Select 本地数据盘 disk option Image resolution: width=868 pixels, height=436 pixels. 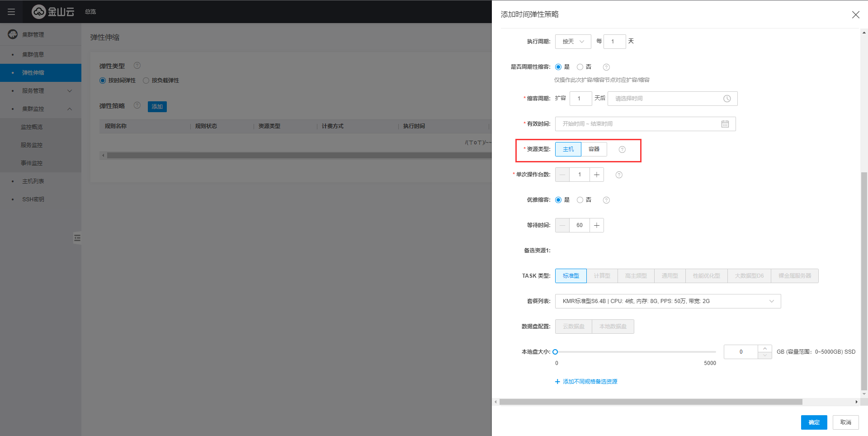pyautogui.click(x=613, y=327)
